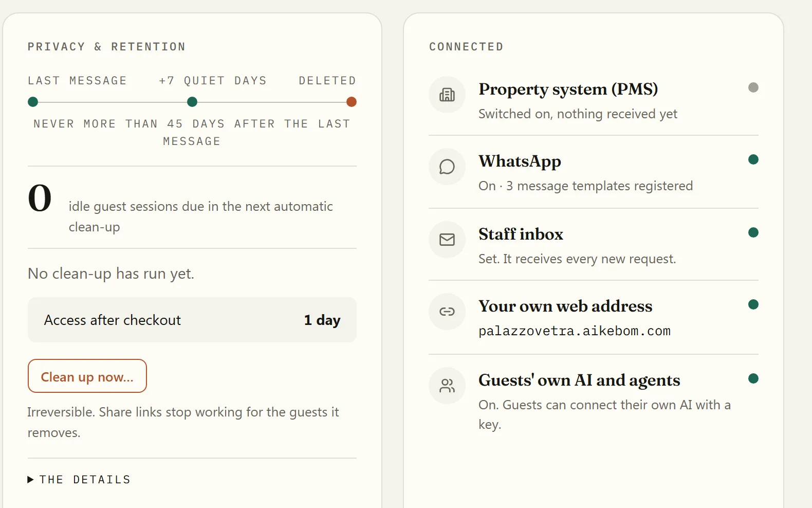
Task: Open the WhatsApp connection heading
Action: coord(520,161)
